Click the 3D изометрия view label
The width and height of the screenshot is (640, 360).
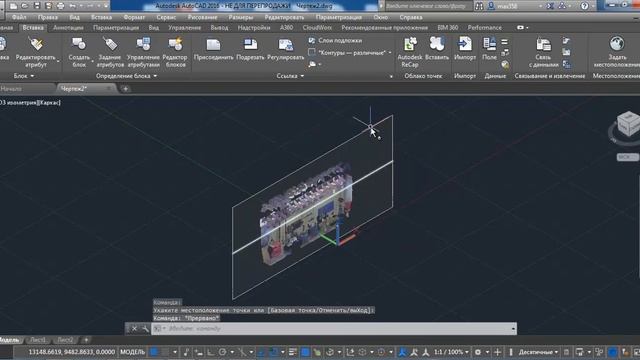tap(18, 103)
